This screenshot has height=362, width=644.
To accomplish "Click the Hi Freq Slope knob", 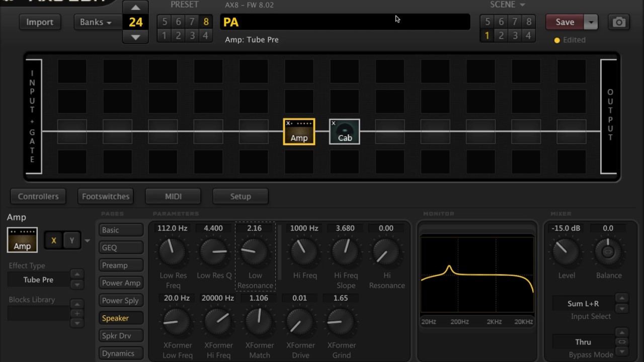I will (x=345, y=251).
